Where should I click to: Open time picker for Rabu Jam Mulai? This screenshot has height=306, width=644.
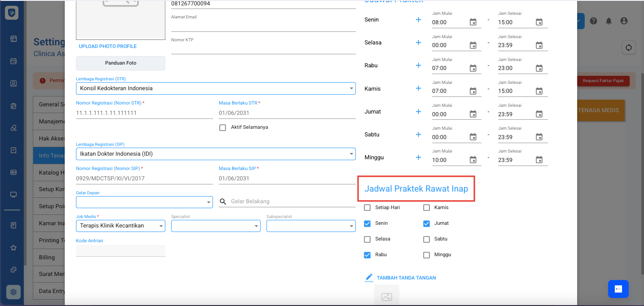pos(473,68)
